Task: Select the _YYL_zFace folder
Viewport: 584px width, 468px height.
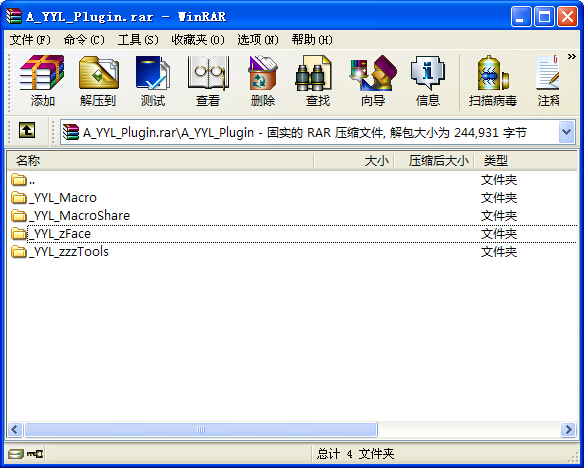Action: pyautogui.click(x=292, y=234)
